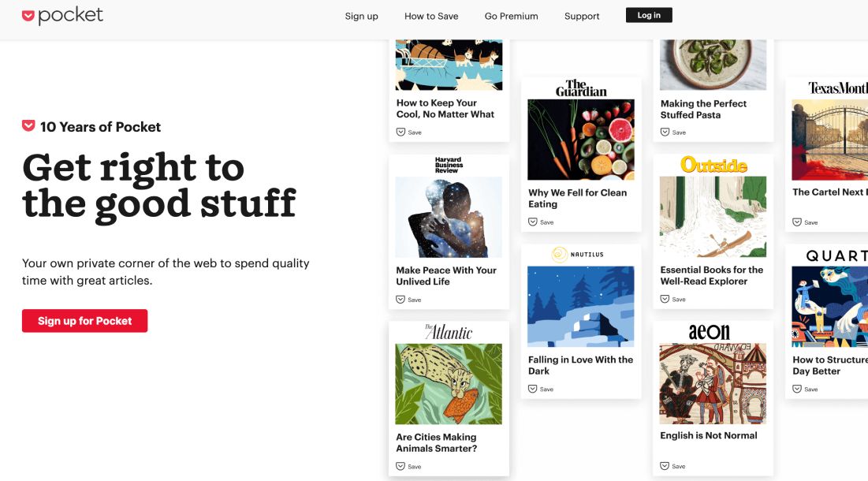The height and width of the screenshot is (481, 868).
Task: Click the Log in button
Action: point(649,15)
